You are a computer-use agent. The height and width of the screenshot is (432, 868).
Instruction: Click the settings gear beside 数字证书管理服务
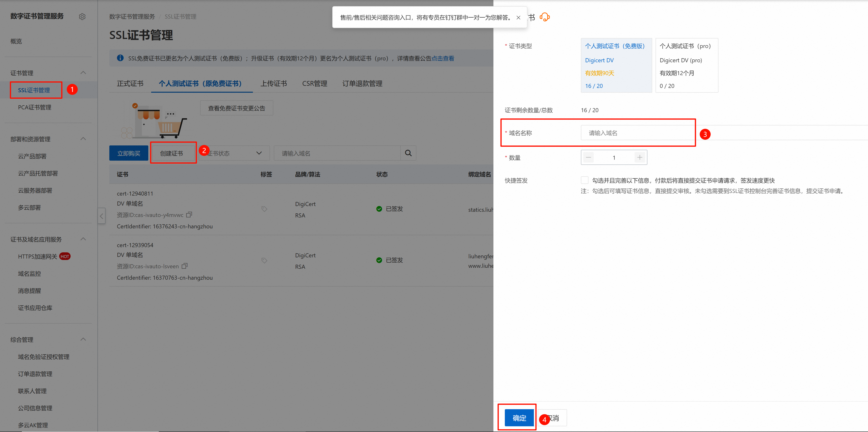[82, 16]
